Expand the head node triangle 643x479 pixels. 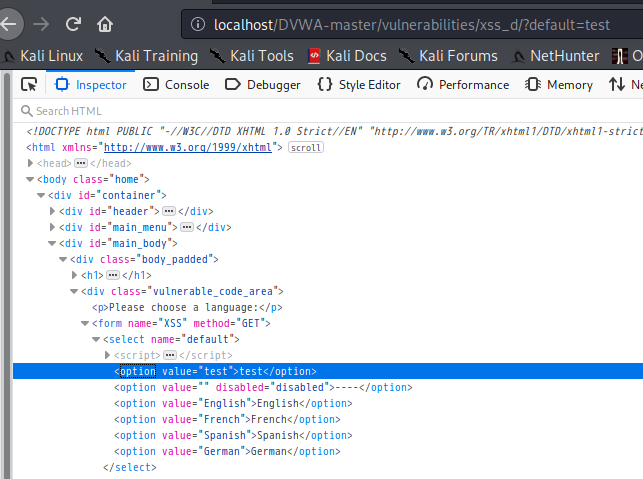[30, 163]
